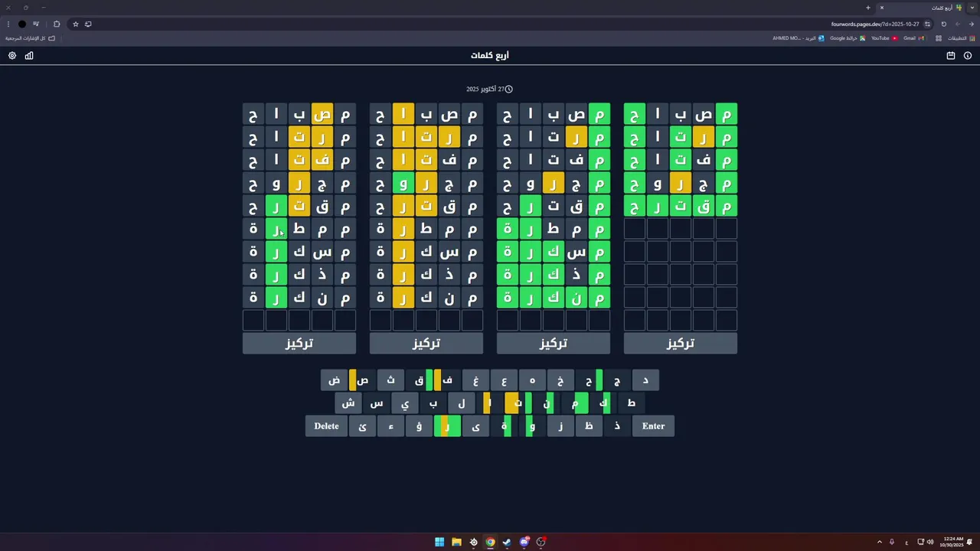Reload the page with the refresh icon
Screen dimensions: 980x551
944,24
